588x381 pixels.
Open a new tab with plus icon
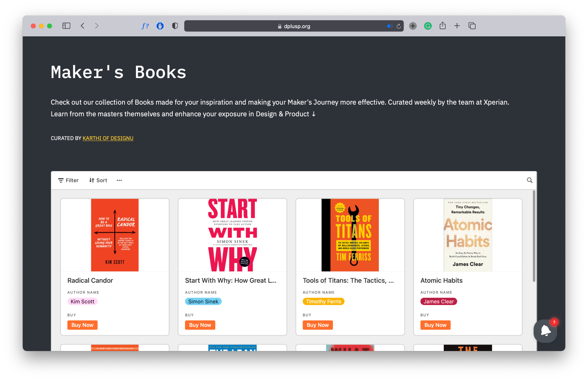click(457, 26)
